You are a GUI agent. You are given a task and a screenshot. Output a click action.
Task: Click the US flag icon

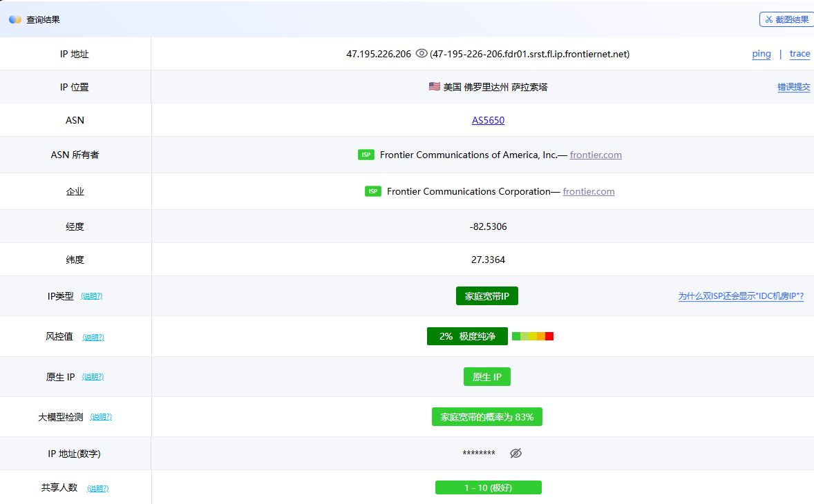click(x=435, y=86)
